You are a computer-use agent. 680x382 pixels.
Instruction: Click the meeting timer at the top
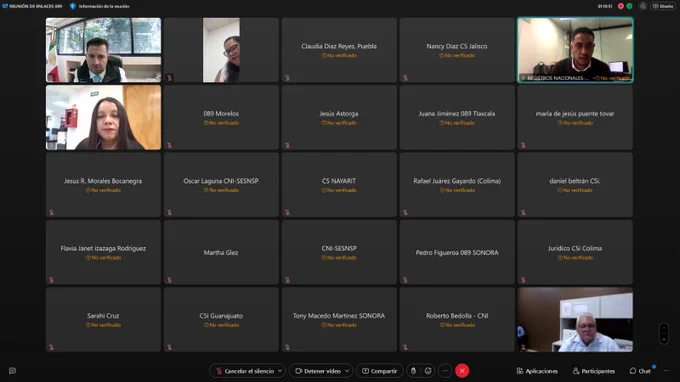point(605,6)
